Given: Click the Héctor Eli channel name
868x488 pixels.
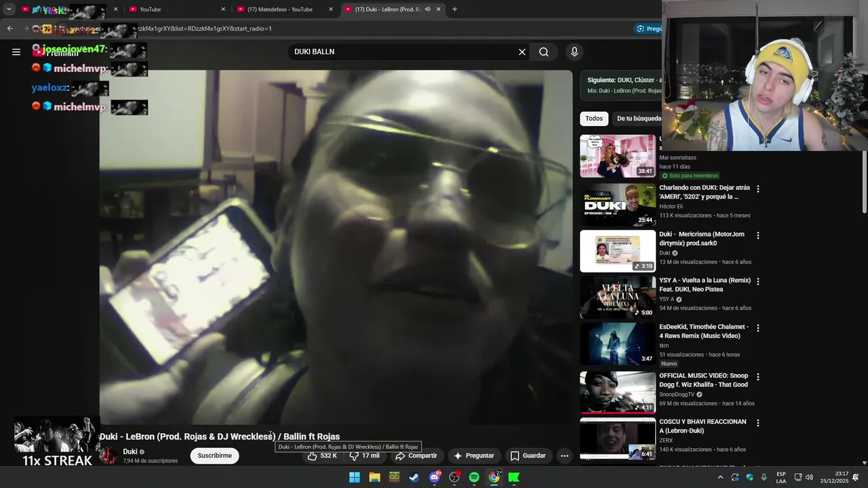Looking at the screenshot, I should pyautogui.click(x=671, y=207).
